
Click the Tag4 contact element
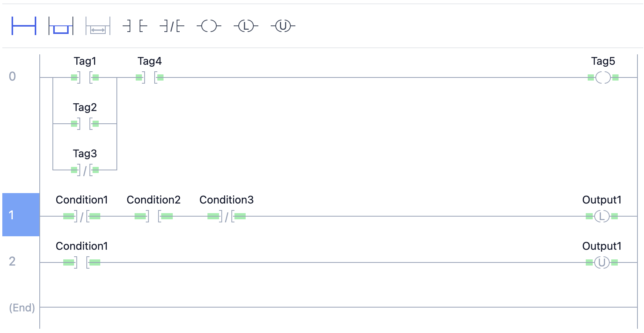click(150, 77)
